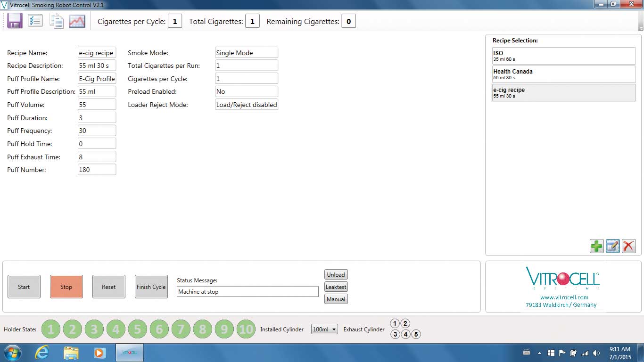The image size is (644, 362).
Task: Select exhaust cylinder 2 radio button
Action: 405,323
